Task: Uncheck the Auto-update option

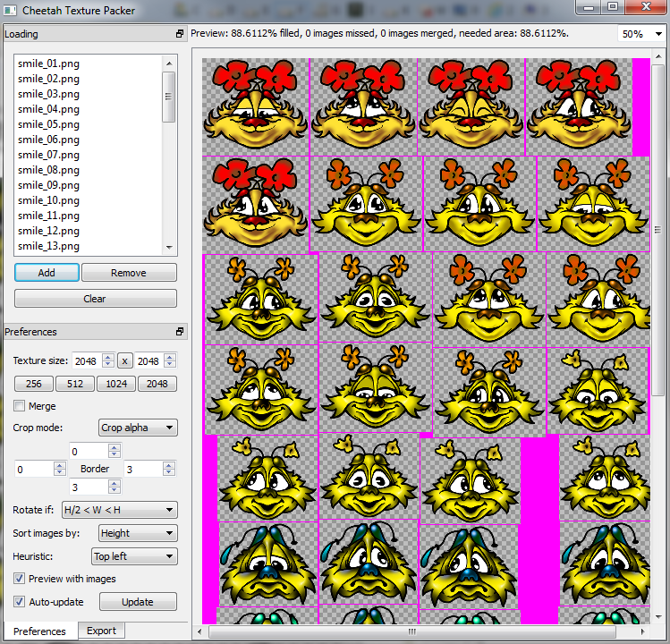Action: point(19,602)
